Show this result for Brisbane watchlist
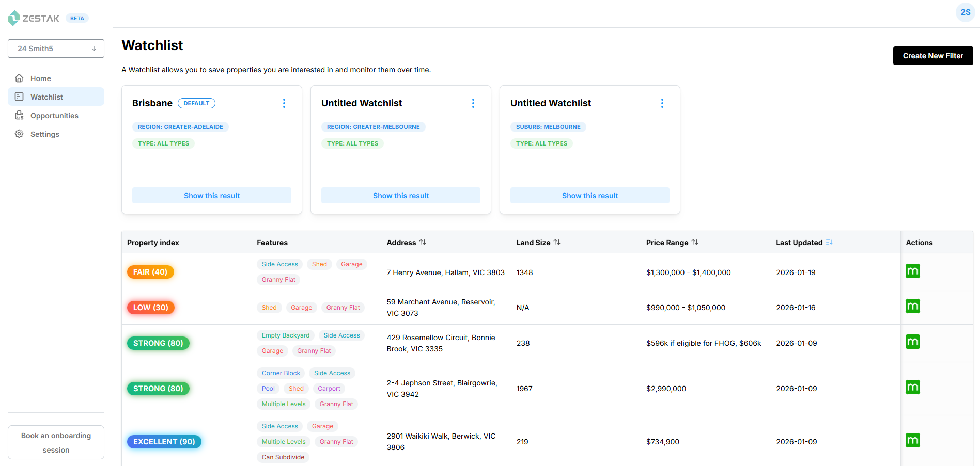980x466 pixels. pos(212,196)
